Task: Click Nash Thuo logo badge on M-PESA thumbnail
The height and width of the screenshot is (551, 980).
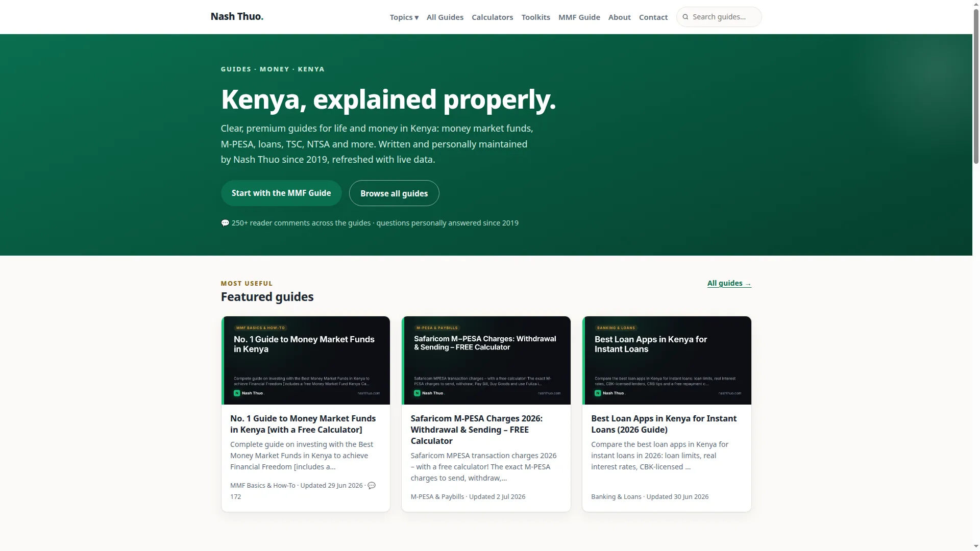Action: point(417,393)
